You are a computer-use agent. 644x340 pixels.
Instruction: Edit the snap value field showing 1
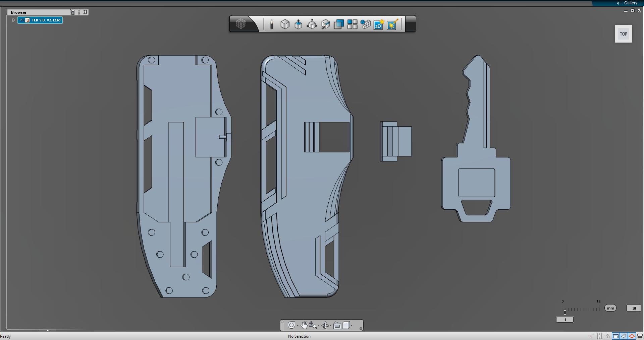coord(565,320)
